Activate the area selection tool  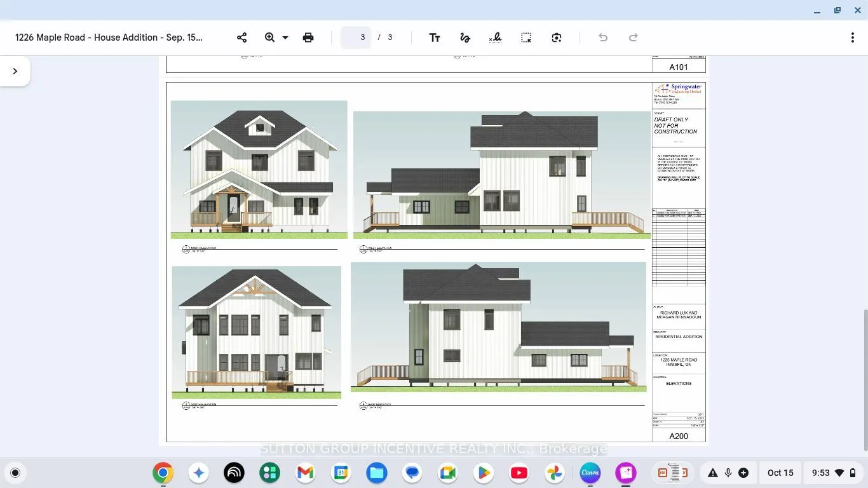tap(526, 37)
